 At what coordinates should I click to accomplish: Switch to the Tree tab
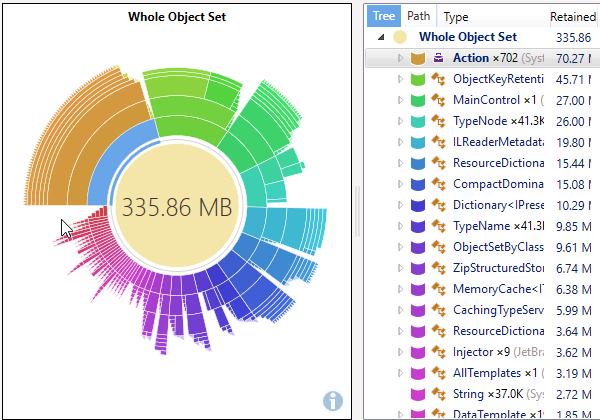pos(384,16)
